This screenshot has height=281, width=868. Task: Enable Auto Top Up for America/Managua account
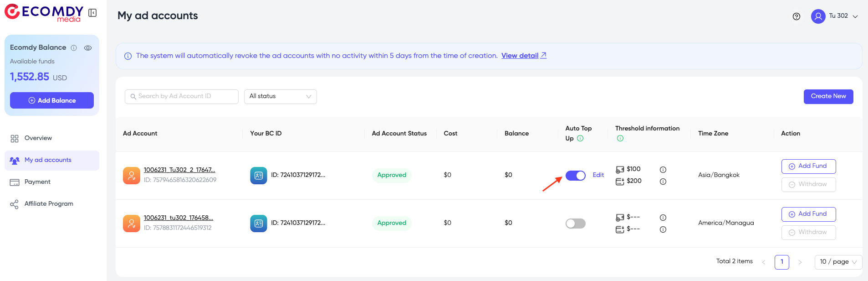click(x=575, y=224)
